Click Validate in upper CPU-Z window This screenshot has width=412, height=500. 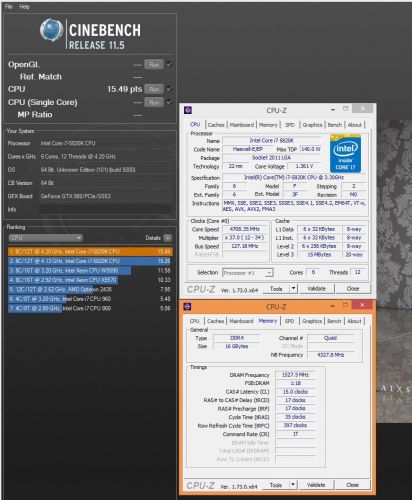[317, 289]
